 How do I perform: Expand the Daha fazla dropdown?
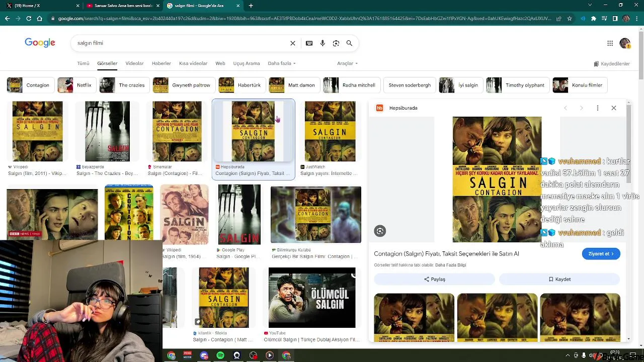pyautogui.click(x=282, y=63)
